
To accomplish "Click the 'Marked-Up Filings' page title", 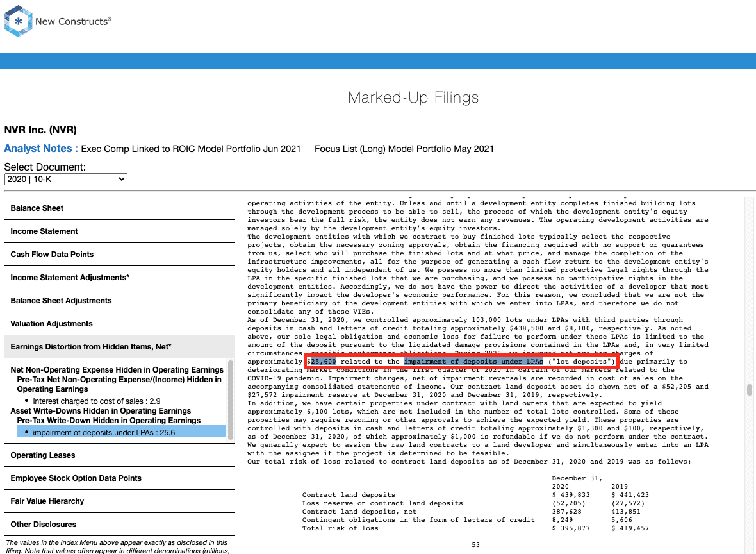I will coord(413,97).
